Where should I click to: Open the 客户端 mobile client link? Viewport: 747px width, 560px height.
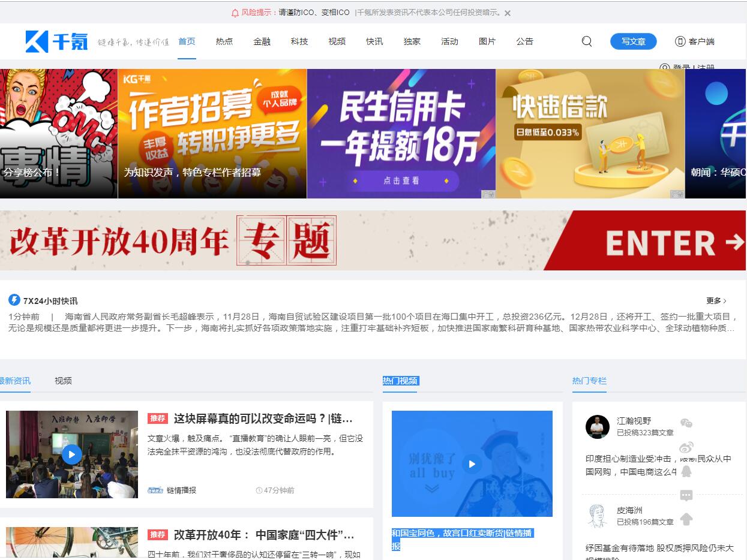click(695, 41)
